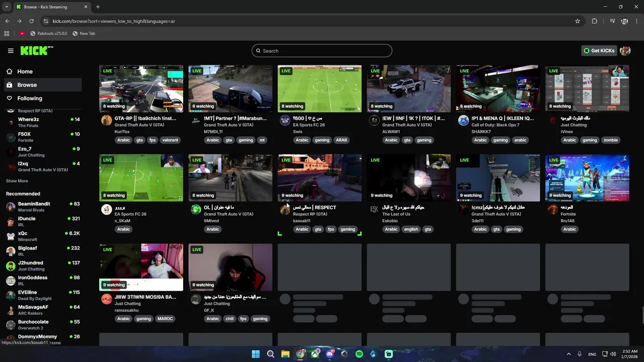The width and height of the screenshot is (644, 362).
Task: Open Windows Start menu
Action: click(x=256, y=354)
